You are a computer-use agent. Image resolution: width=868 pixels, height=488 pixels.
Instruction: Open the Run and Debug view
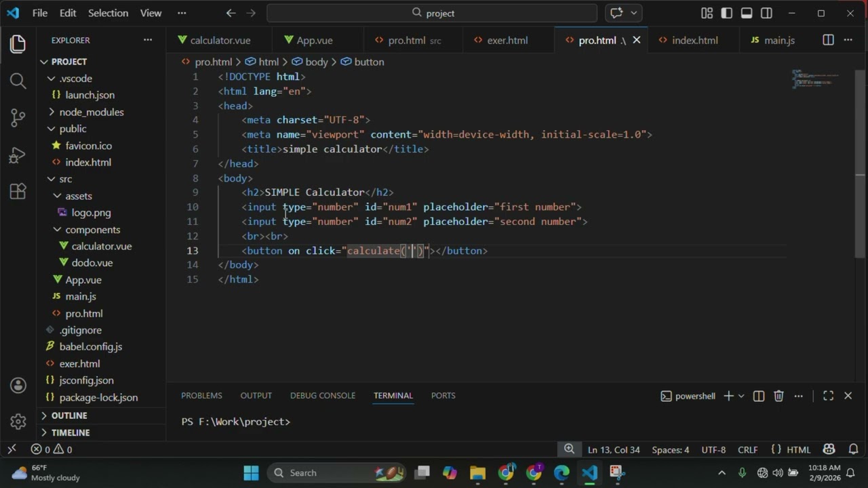coord(18,155)
